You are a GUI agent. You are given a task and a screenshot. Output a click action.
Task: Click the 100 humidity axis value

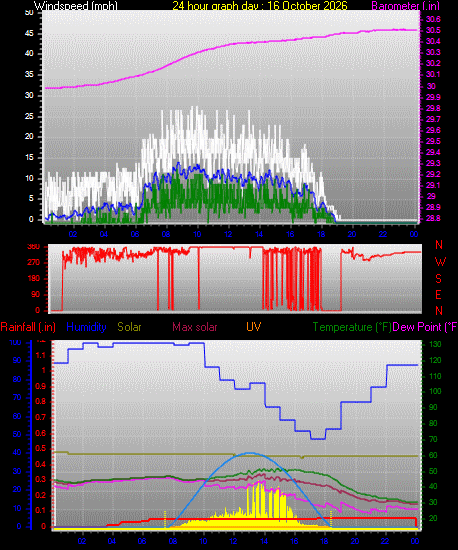[x=15, y=342]
